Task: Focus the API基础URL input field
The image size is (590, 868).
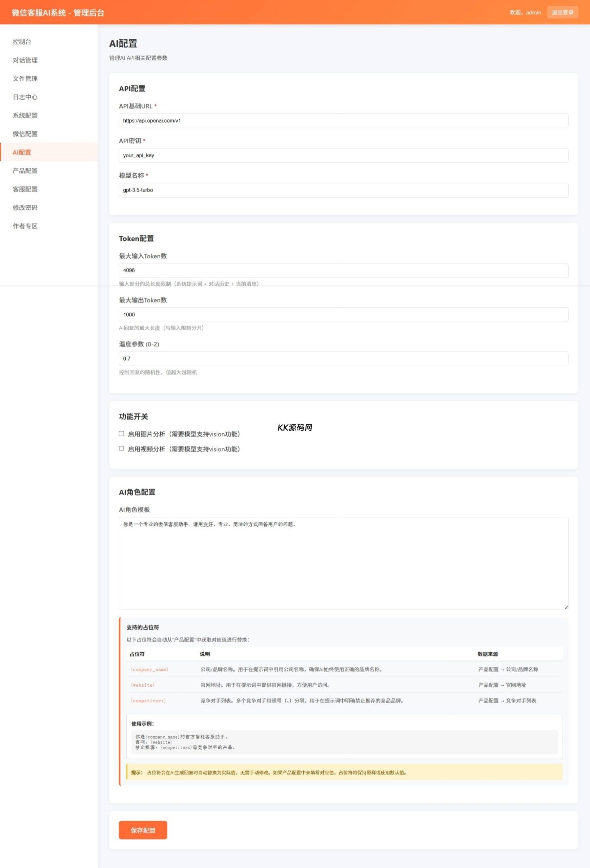Action: coord(343,121)
